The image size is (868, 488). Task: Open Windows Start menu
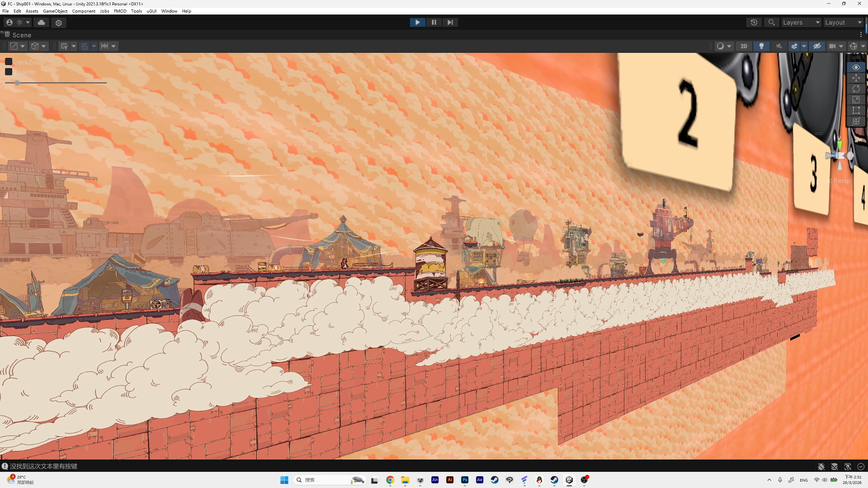pos(284,480)
